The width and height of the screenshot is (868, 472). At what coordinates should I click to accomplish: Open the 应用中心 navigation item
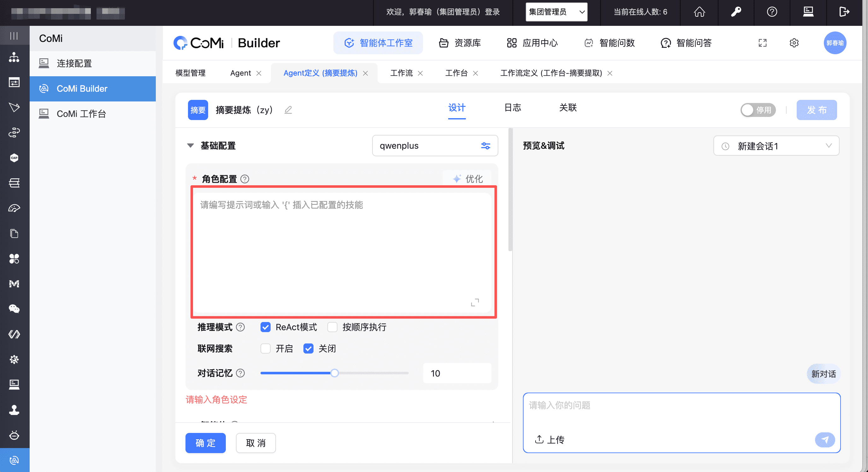(532, 43)
